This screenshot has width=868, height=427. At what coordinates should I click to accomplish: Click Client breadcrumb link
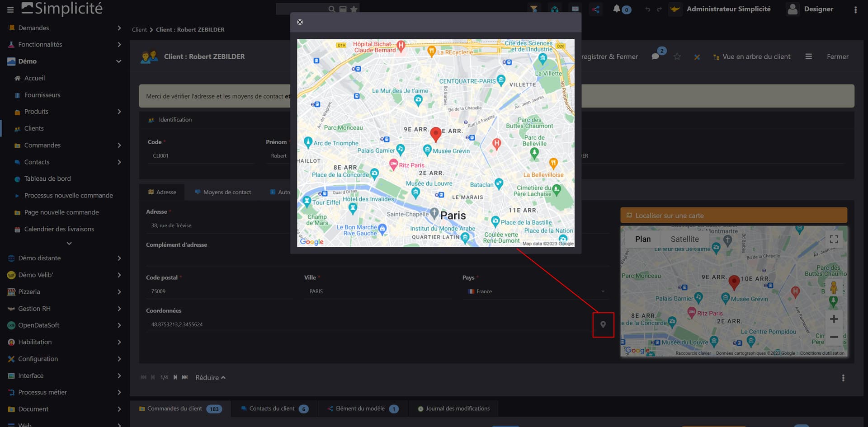139,30
